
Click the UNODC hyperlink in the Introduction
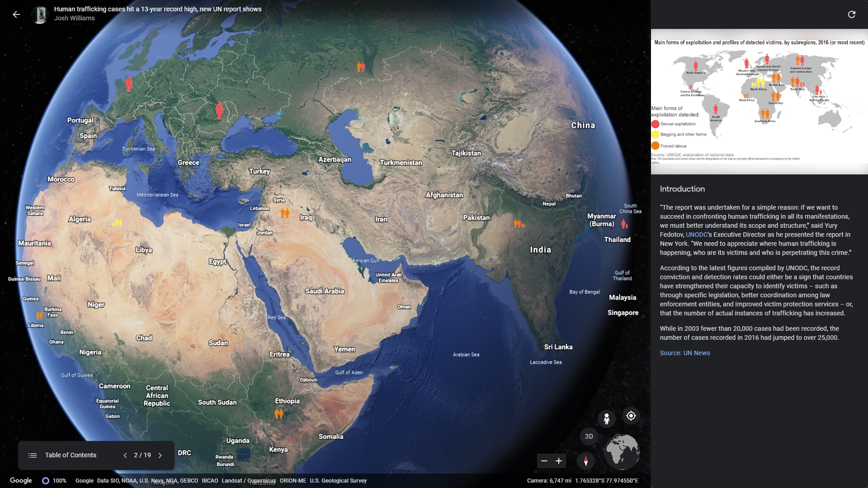point(697,234)
